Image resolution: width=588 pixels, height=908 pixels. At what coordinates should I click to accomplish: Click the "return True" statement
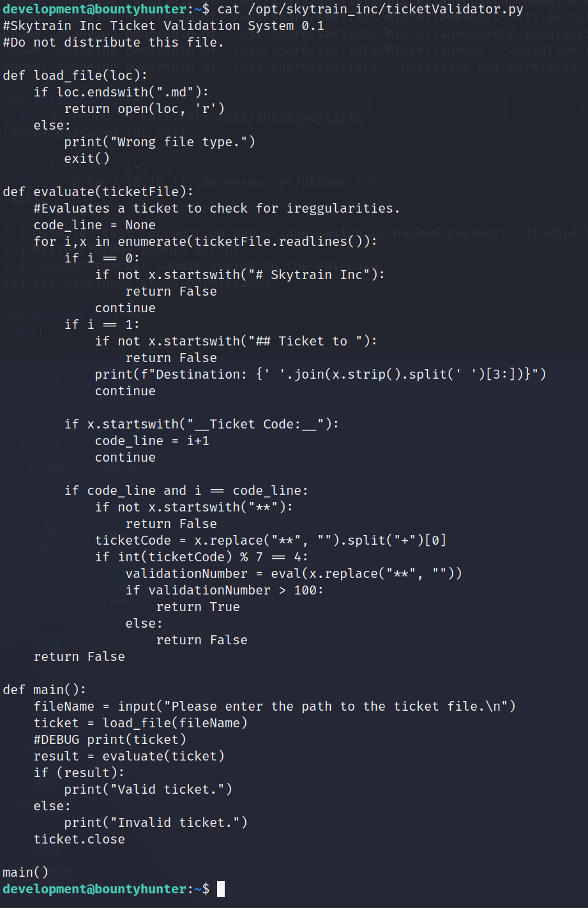click(198, 607)
